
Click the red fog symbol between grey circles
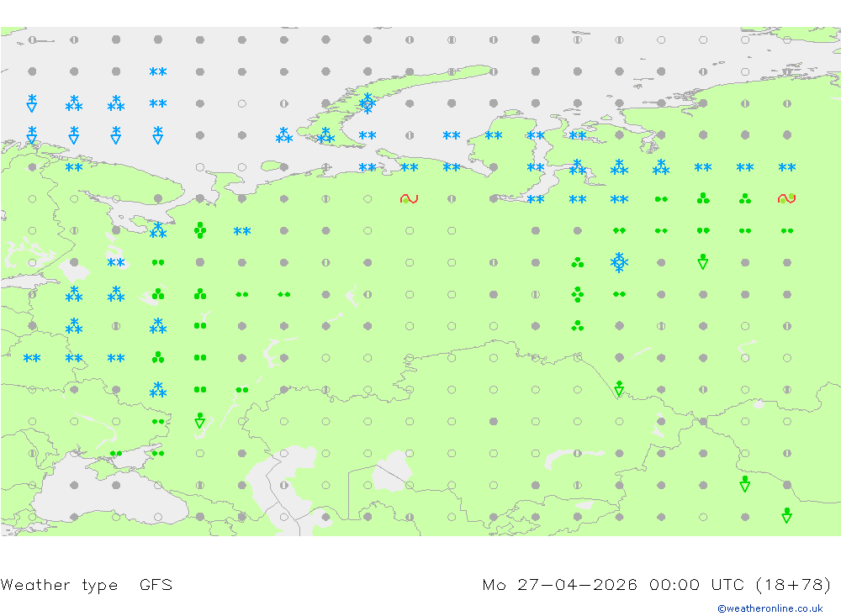click(409, 199)
